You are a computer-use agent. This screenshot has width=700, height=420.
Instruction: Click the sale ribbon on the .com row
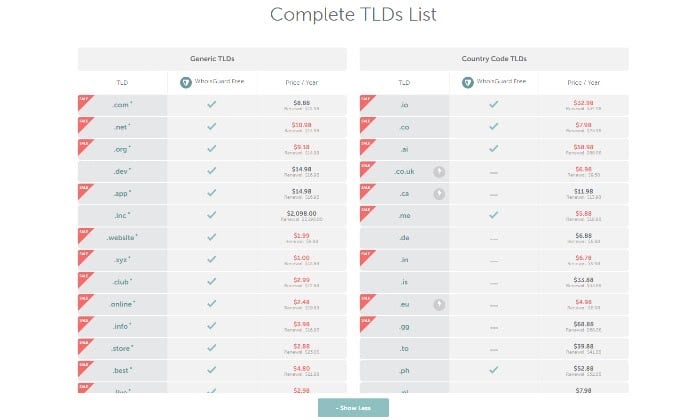pyautogui.click(x=85, y=102)
